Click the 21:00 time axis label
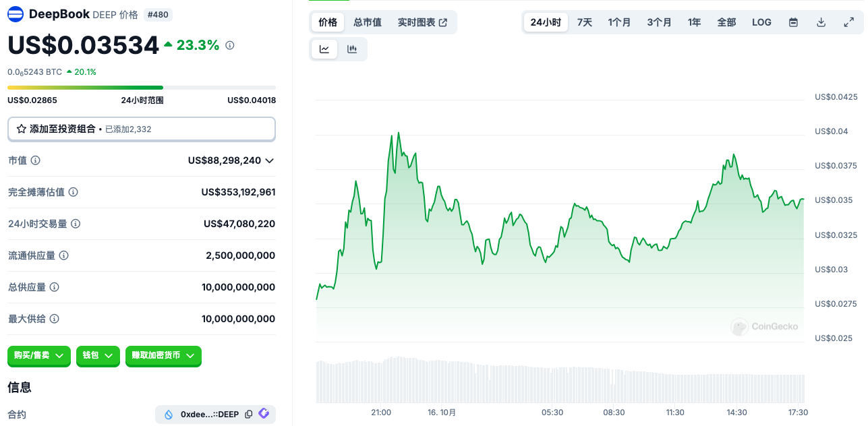 (x=381, y=413)
